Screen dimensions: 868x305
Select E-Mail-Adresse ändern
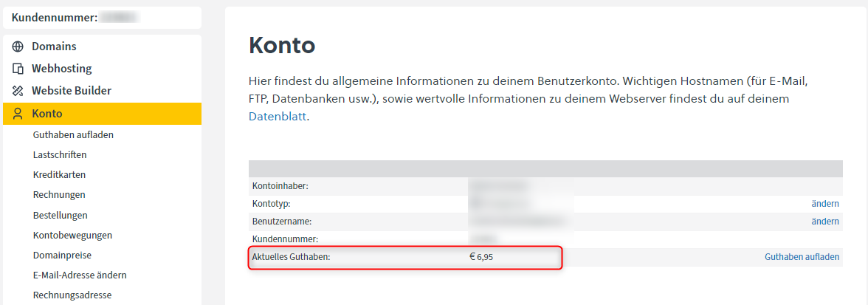click(80, 275)
